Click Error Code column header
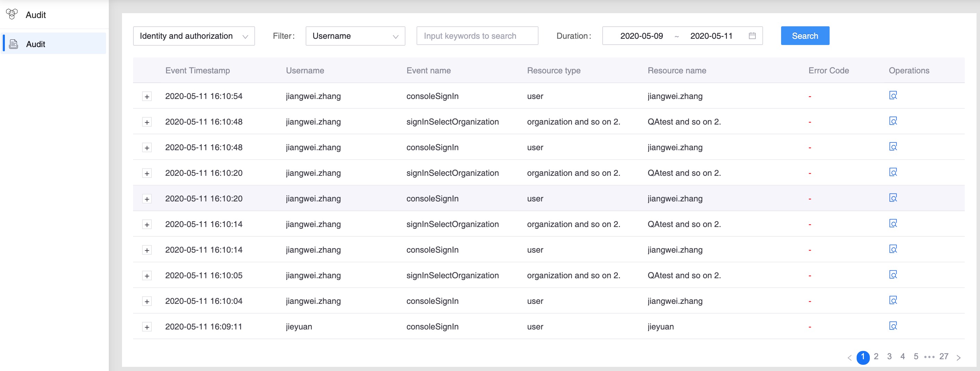The height and width of the screenshot is (371, 980). coord(829,70)
